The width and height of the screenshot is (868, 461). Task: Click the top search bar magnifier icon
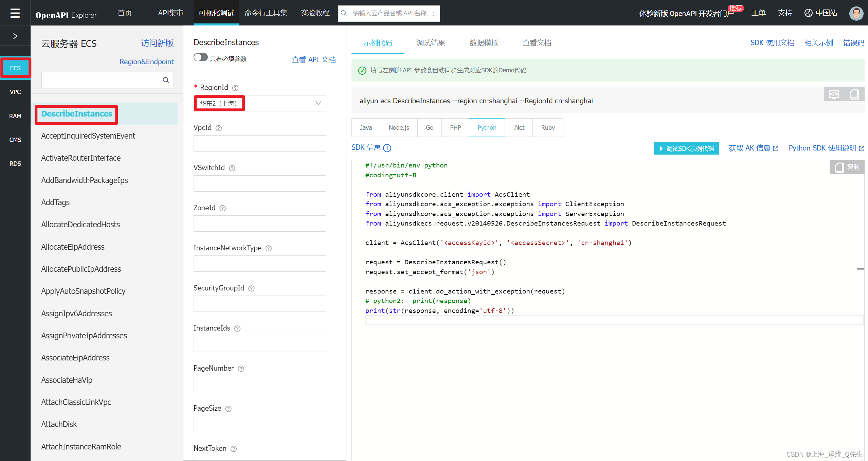pyautogui.click(x=344, y=13)
